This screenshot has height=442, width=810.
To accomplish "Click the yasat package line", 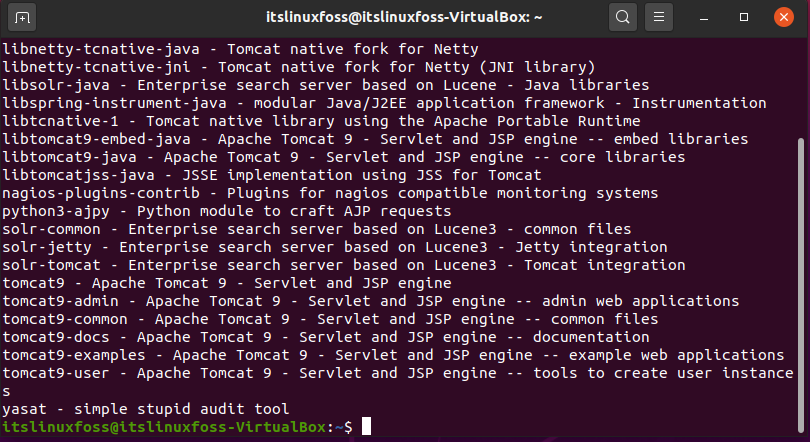I will (146, 409).
